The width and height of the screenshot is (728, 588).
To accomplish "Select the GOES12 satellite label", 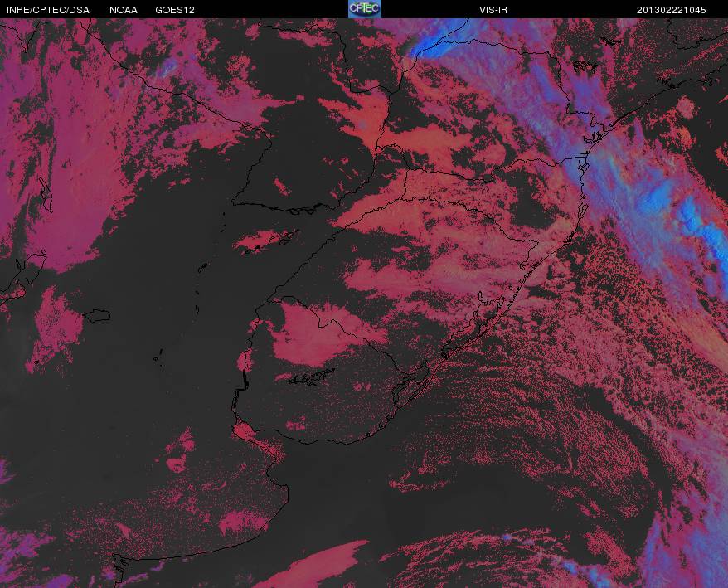I will tap(175, 10).
